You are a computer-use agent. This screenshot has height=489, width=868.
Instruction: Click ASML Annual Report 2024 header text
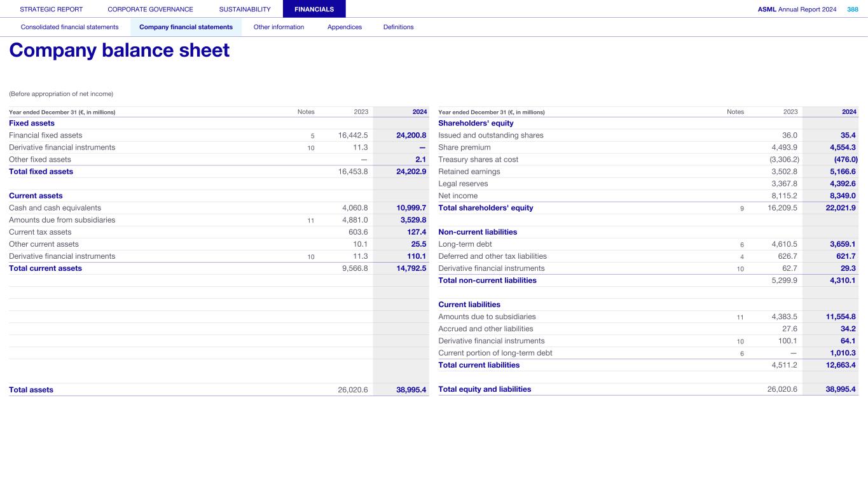tap(797, 10)
